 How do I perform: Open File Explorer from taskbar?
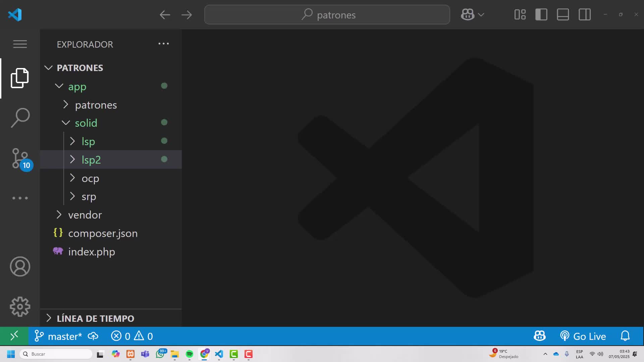click(x=175, y=354)
